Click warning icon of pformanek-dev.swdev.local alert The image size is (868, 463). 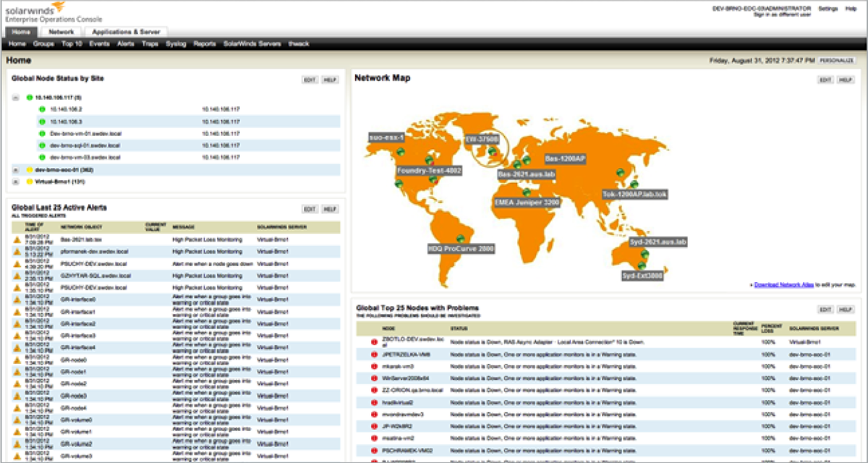[x=18, y=251]
